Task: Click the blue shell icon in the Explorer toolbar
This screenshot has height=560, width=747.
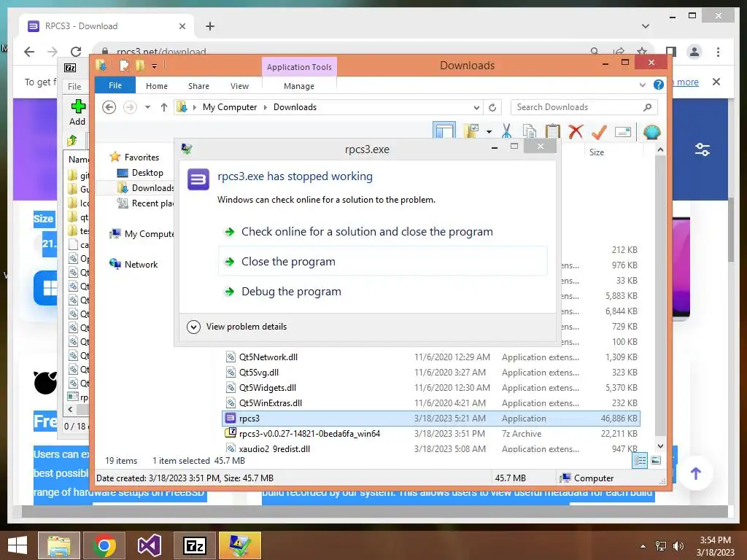Action: [x=651, y=131]
